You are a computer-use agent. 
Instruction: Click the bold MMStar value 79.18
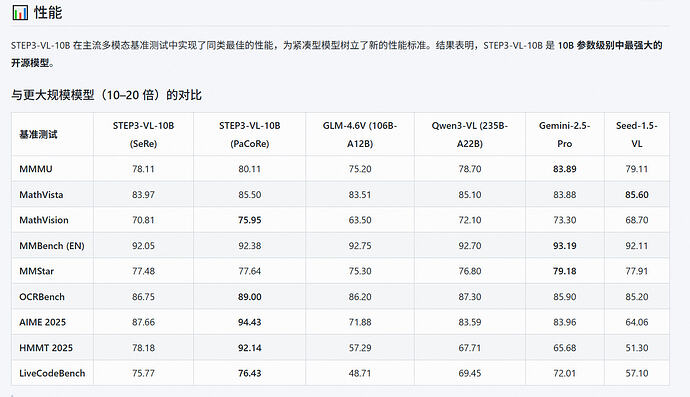point(565,271)
